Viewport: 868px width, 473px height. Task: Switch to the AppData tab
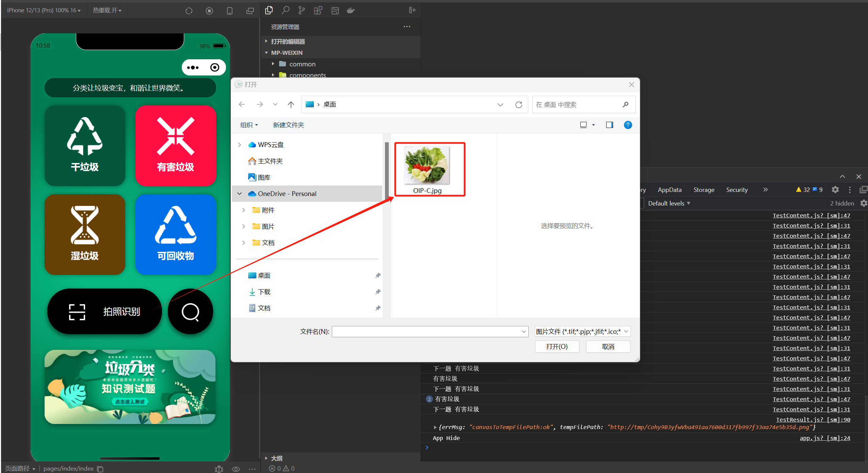[669, 190]
